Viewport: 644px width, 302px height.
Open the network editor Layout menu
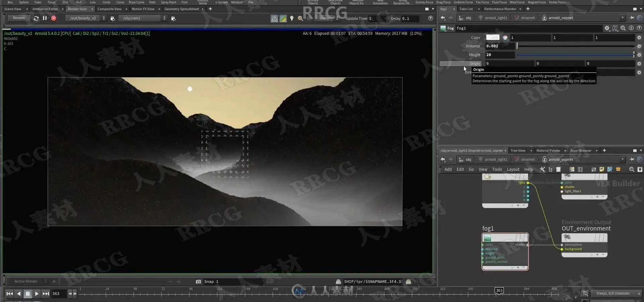[x=513, y=169]
